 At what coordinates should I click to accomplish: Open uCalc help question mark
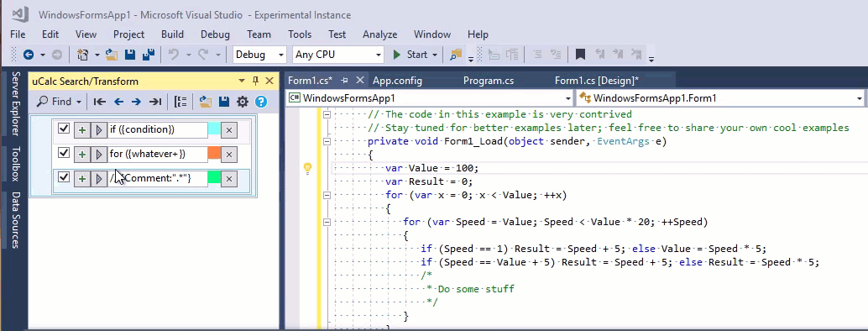click(x=261, y=102)
